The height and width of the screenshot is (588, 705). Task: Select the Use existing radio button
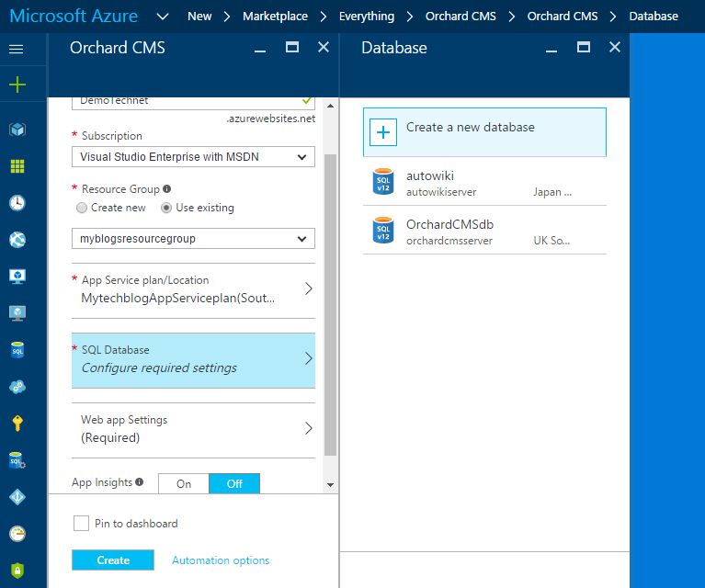pyautogui.click(x=166, y=208)
